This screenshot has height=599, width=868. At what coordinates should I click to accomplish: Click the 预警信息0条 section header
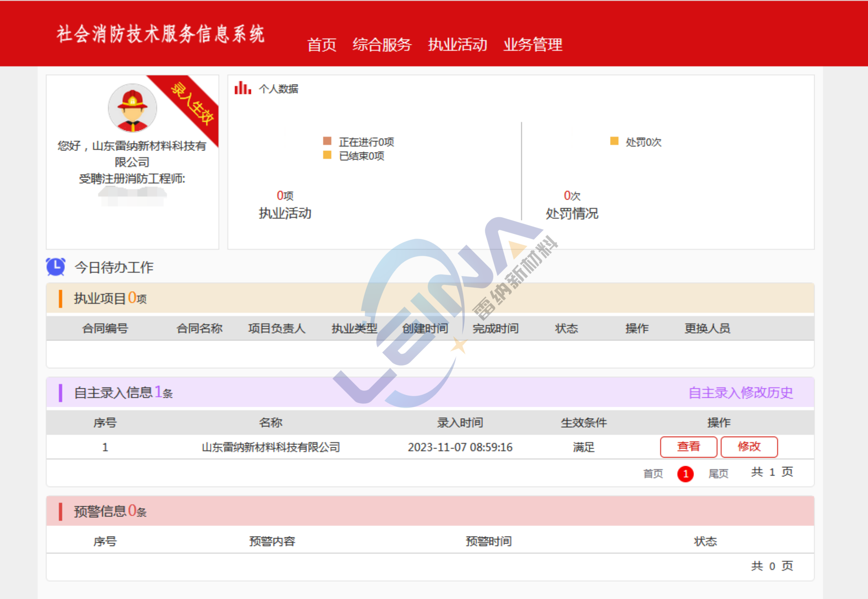[x=430, y=511]
